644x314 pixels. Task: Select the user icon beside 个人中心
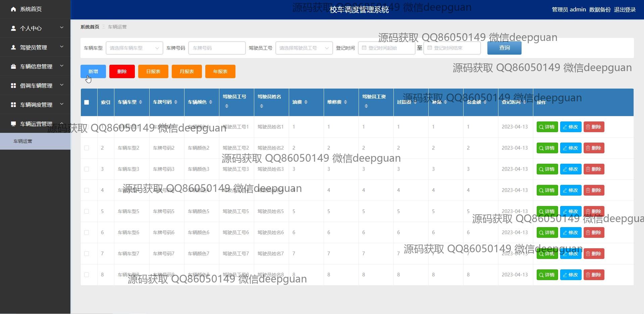coord(13,28)
